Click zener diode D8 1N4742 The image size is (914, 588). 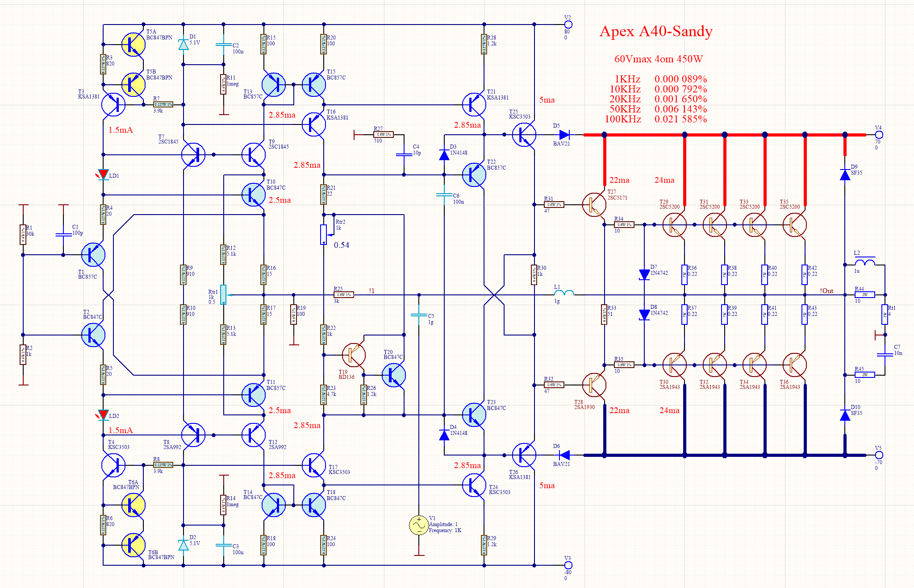(x=644, y=315)
